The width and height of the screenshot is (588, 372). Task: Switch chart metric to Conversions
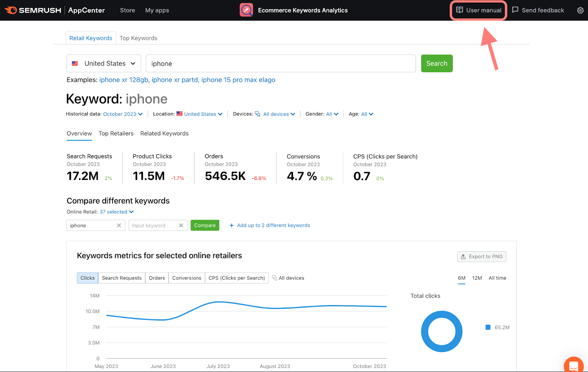(x=187, y=278)
